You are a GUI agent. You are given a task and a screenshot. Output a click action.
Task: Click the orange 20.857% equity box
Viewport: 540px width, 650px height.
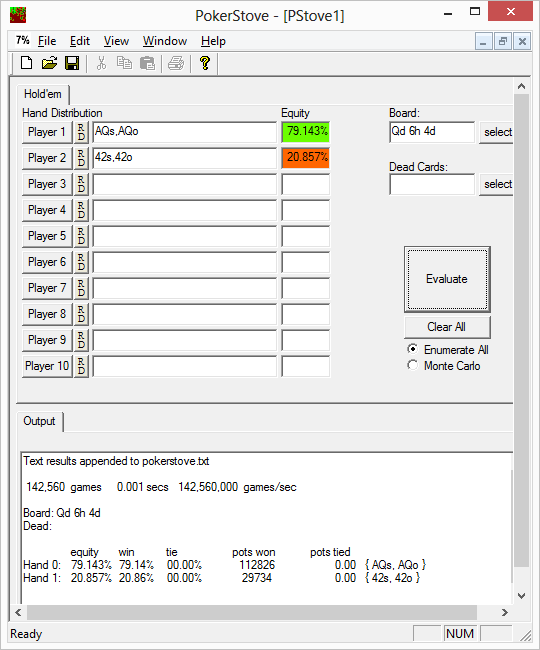(306, 158)
